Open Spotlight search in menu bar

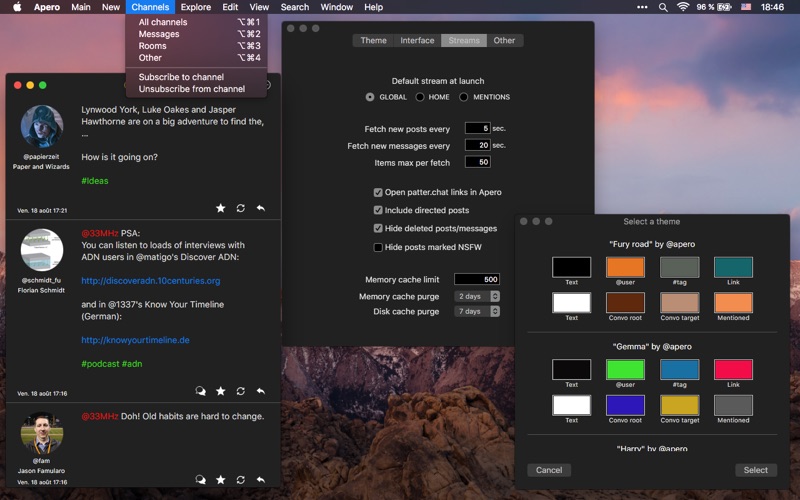coord(663,7)
